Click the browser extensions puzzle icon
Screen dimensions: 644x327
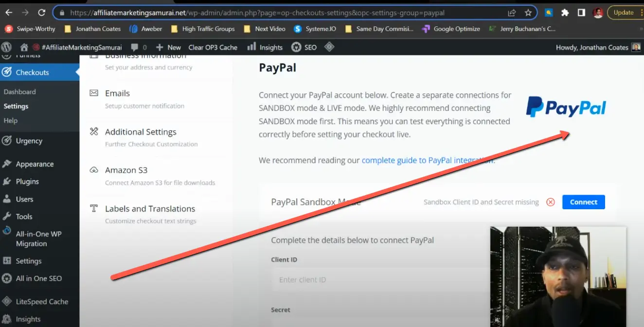pos(565,12)
